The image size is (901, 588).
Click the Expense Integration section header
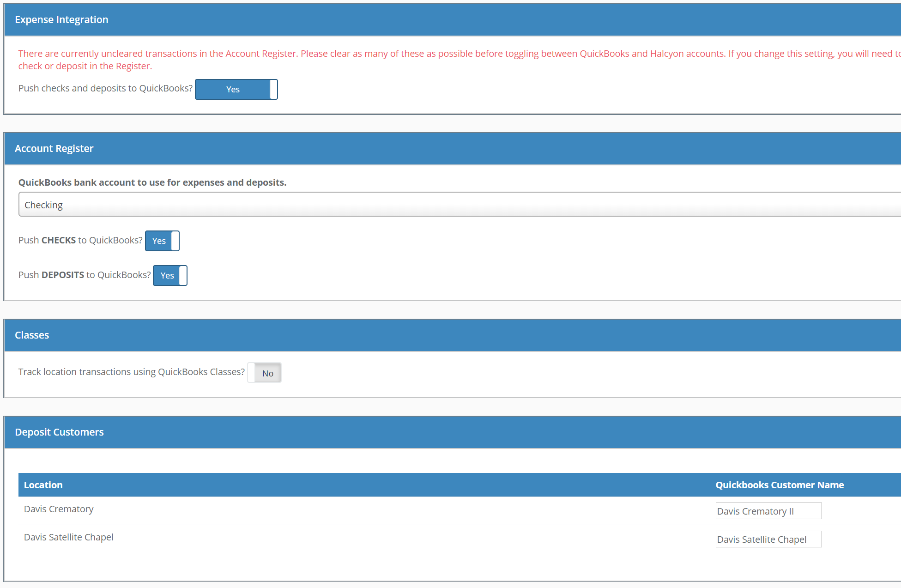61,19
